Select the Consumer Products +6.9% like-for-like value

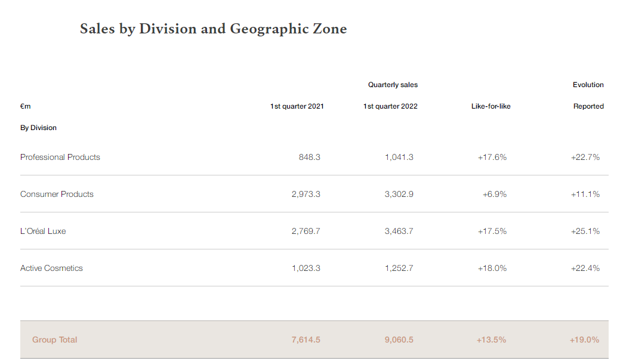pyautogui.click(x=494, y=194)
